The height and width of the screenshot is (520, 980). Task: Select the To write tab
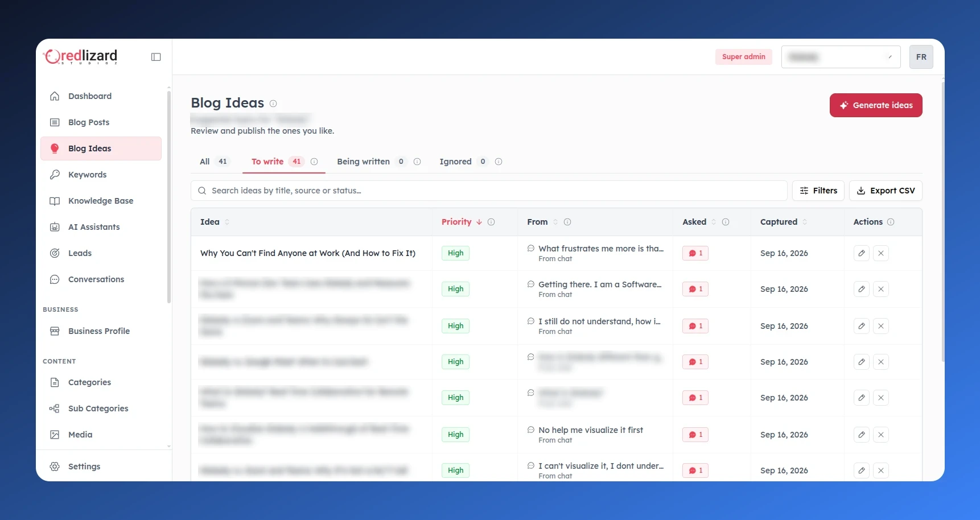tap(284, 162)
